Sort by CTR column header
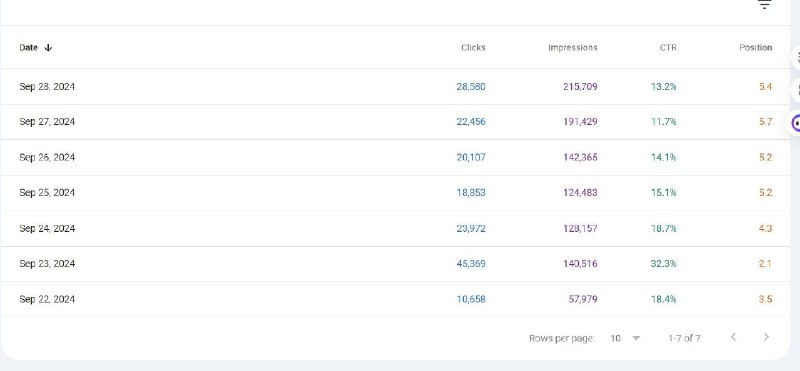Image resolution: width=800 pixels, height=371 pixels. pyautogui.click(x=668, y=47)
